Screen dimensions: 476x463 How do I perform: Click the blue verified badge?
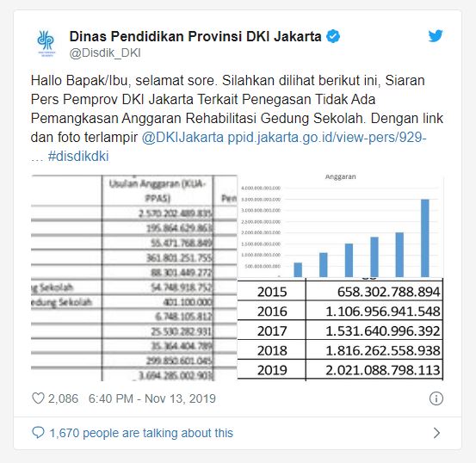point(333,36)
